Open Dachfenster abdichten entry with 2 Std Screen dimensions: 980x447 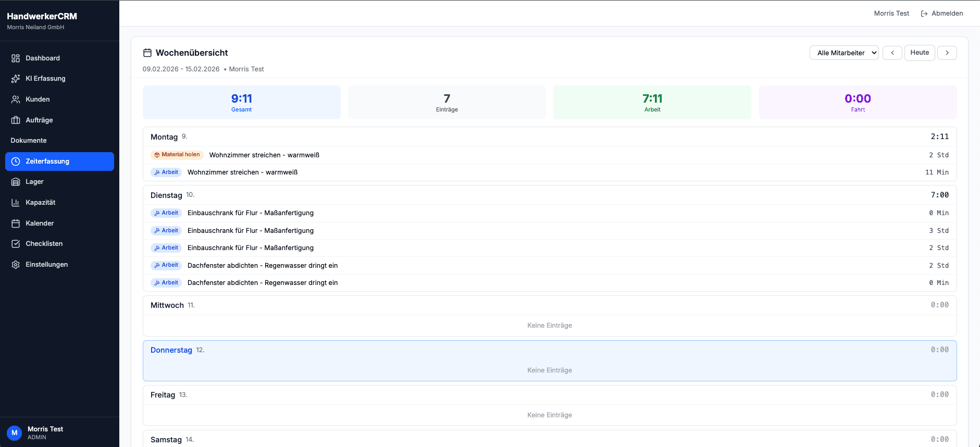[550, 266]
